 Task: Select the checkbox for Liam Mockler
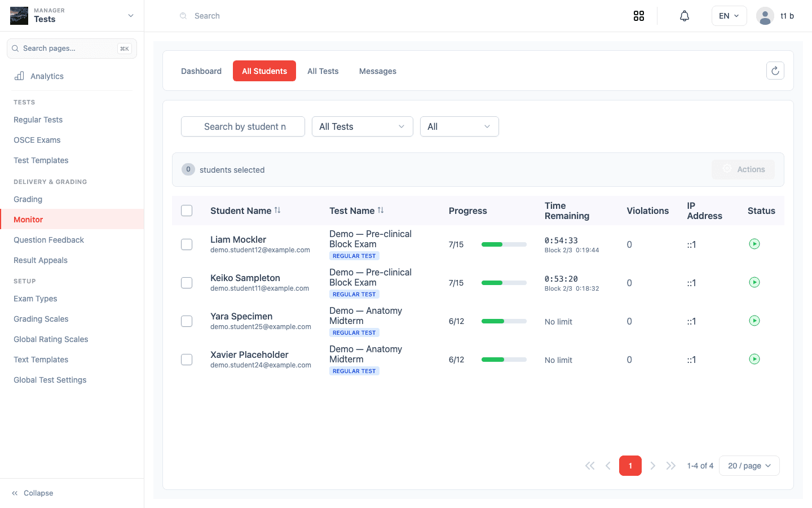click(x=187, y=244)
